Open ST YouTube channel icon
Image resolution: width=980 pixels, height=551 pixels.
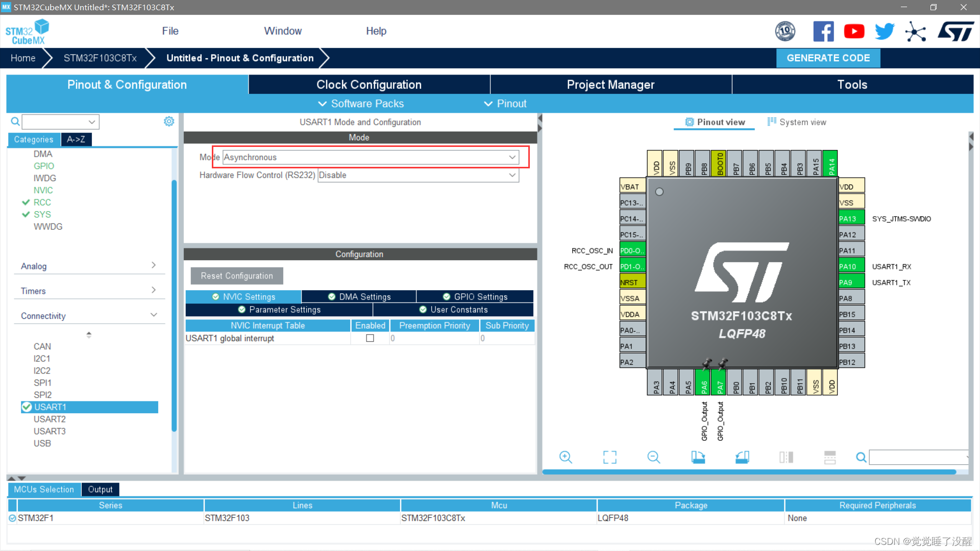coord(854,32)
